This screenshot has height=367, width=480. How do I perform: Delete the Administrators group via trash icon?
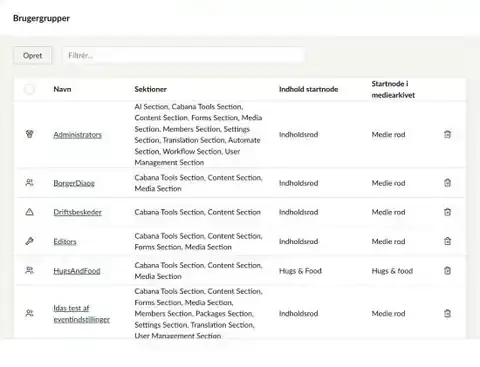point(447,134)
